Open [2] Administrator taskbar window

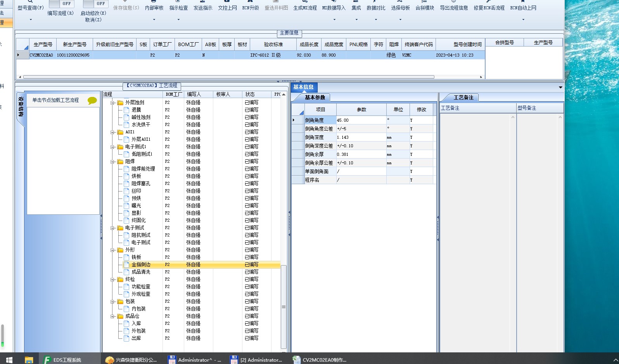coord(256,359)
